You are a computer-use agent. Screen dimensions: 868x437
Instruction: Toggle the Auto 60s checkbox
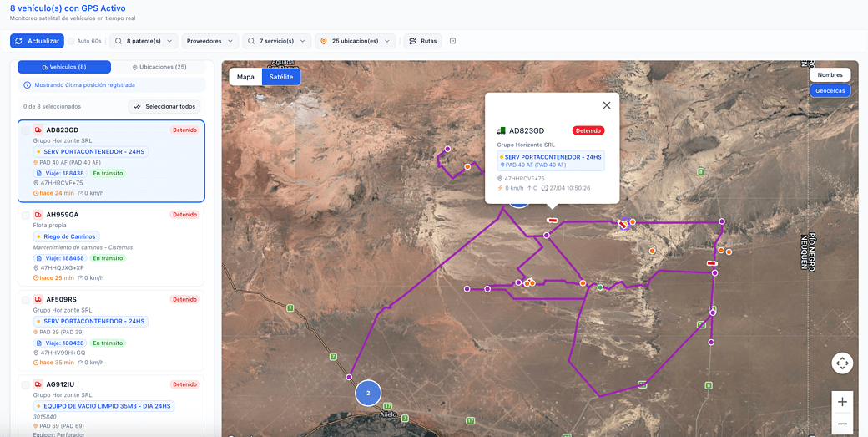pos(71,41)
